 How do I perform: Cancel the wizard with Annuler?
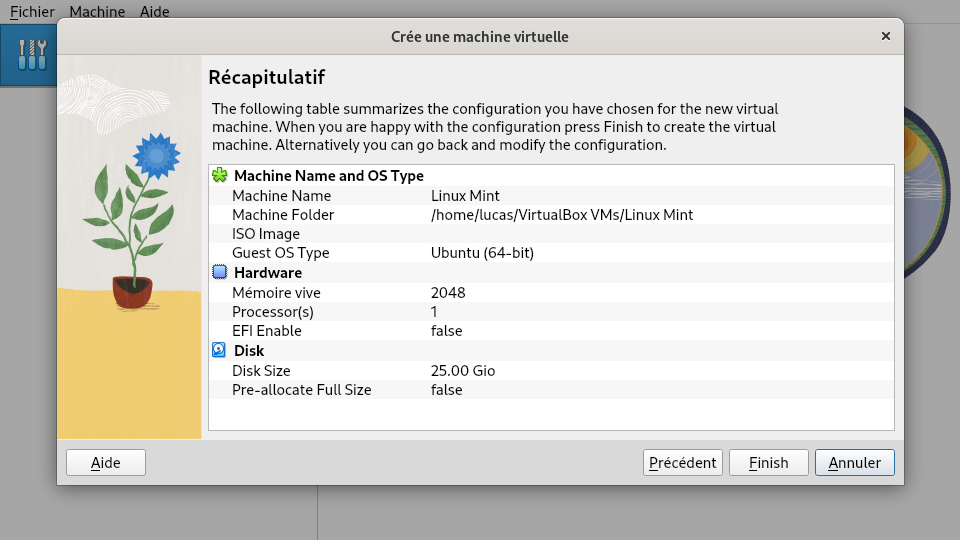tap(855, 463)
